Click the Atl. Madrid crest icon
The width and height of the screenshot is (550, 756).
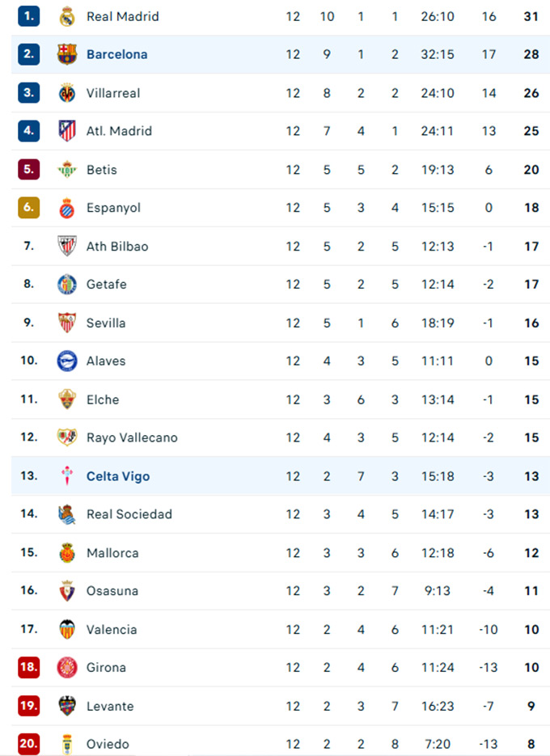coord(67,131)
